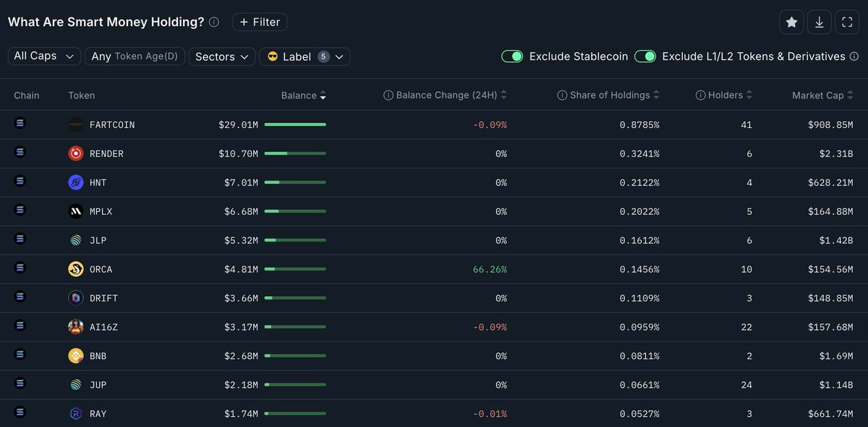This screenshot has width=868, height=427.
Task: Click FARTCOIN market cap $908.85M
Action: [830, 124]
